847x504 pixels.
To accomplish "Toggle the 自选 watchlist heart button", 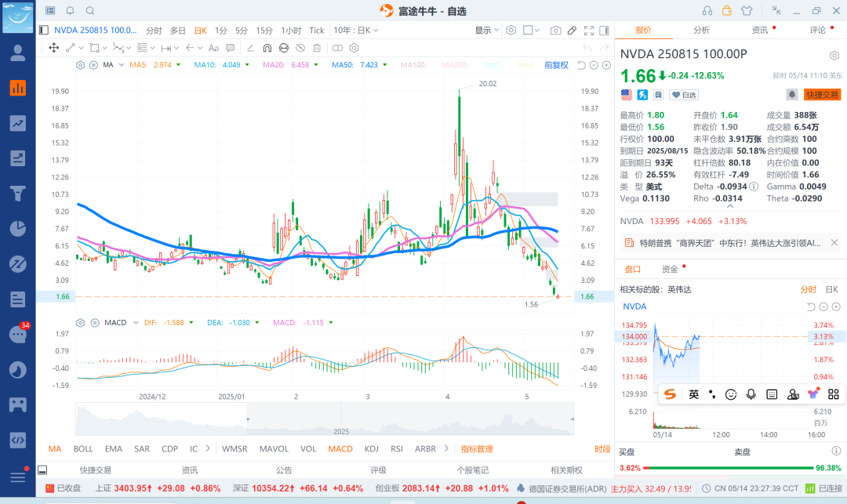I will [x=684, y=95].
